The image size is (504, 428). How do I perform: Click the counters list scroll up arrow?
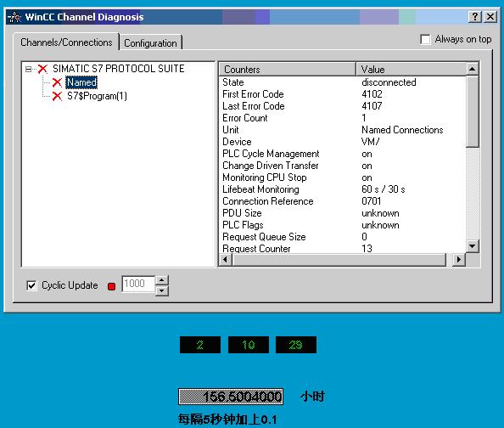tap(472, 69)
